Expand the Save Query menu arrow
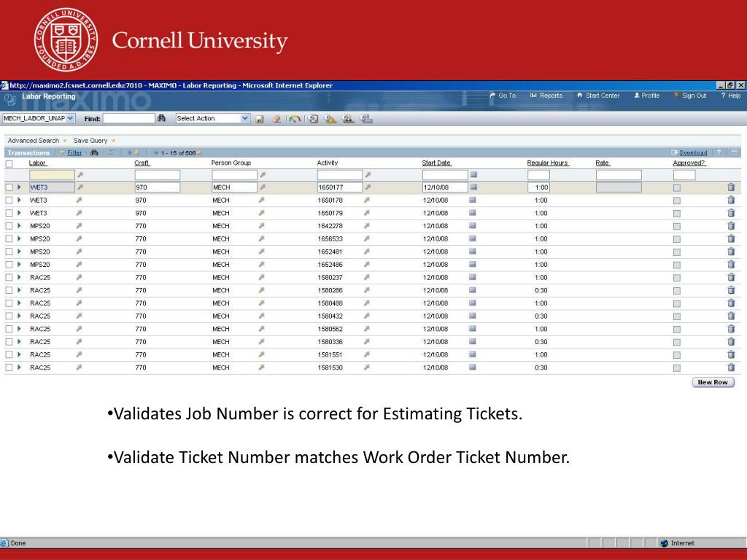This screenshot has width=747, height=560. click(x=113, y=141)
